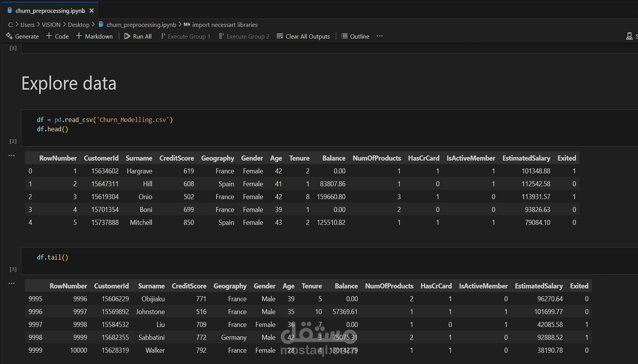Open the Users breadcrumb folder

[27, 25]
